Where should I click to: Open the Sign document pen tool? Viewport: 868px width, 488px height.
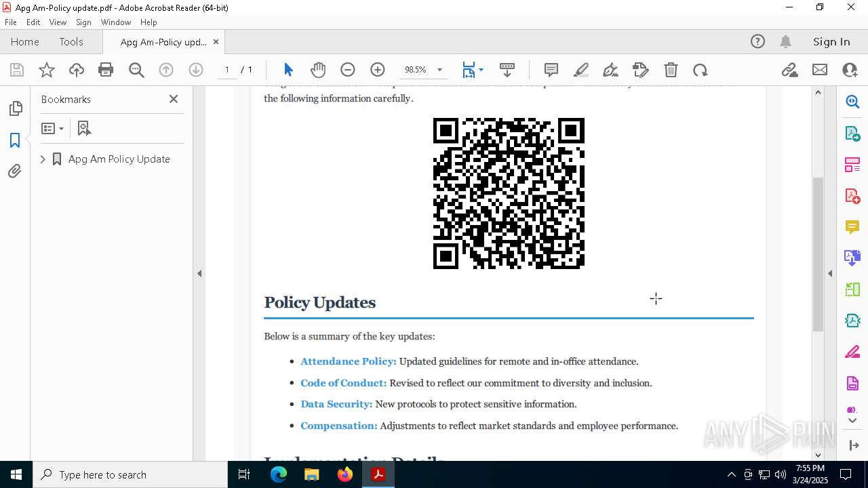pyautogui.click(x=611, y=70)
